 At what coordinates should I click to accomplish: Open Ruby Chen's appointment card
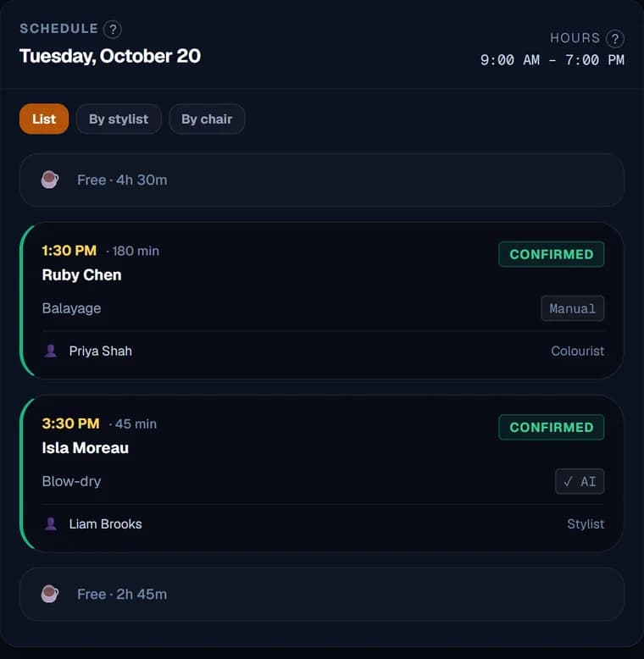click(322, 301)
